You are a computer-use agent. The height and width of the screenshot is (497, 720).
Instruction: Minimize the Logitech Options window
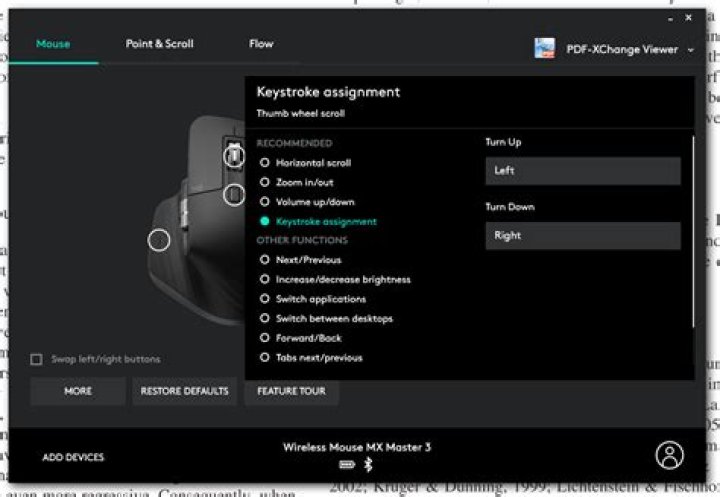tap(670, 19)
